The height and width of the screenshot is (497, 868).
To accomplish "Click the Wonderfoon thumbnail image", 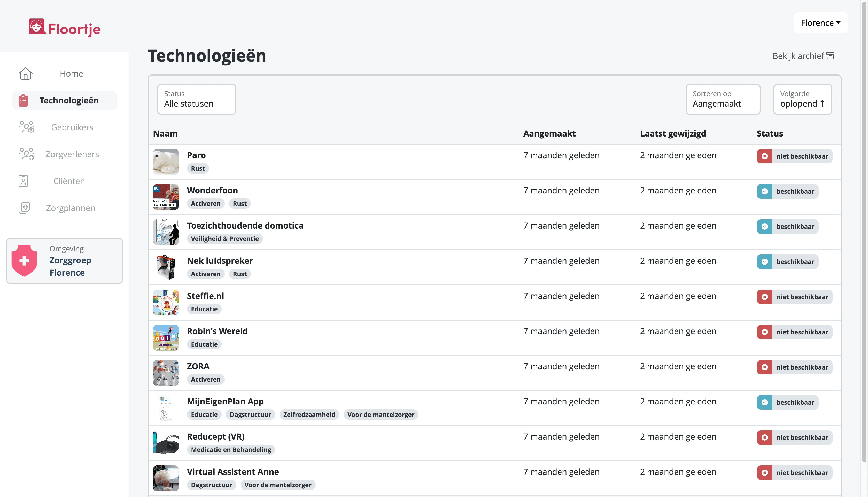I will point(166,197).
